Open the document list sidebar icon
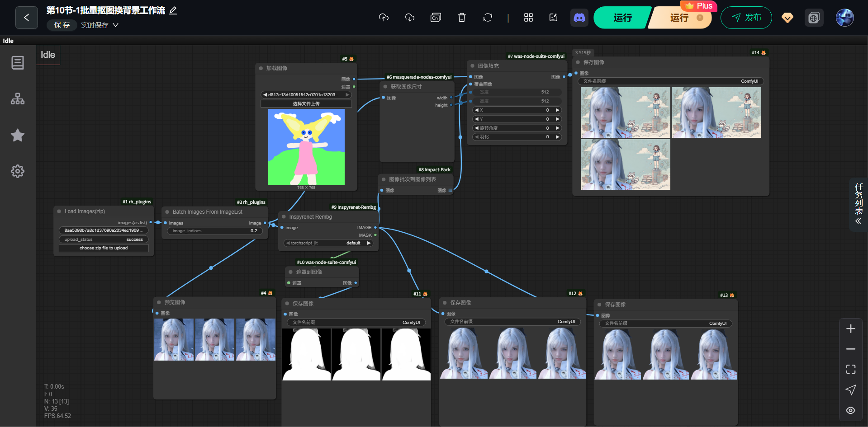This screenshot has height=427, width=868. pos(18,63)
